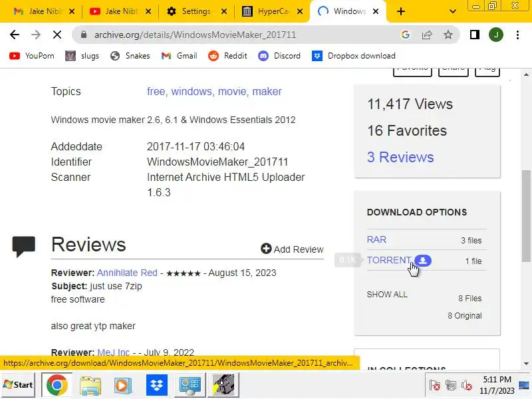The height and width of the screenshot is (399, 532).
Task: Open the Reddit bookmark
Action: coord(227,56)
